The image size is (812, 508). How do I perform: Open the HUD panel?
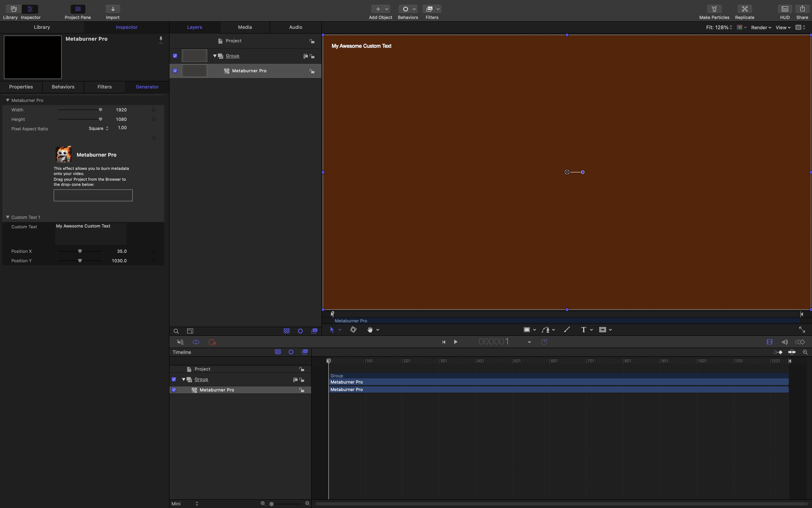click(x=785, y=9)
